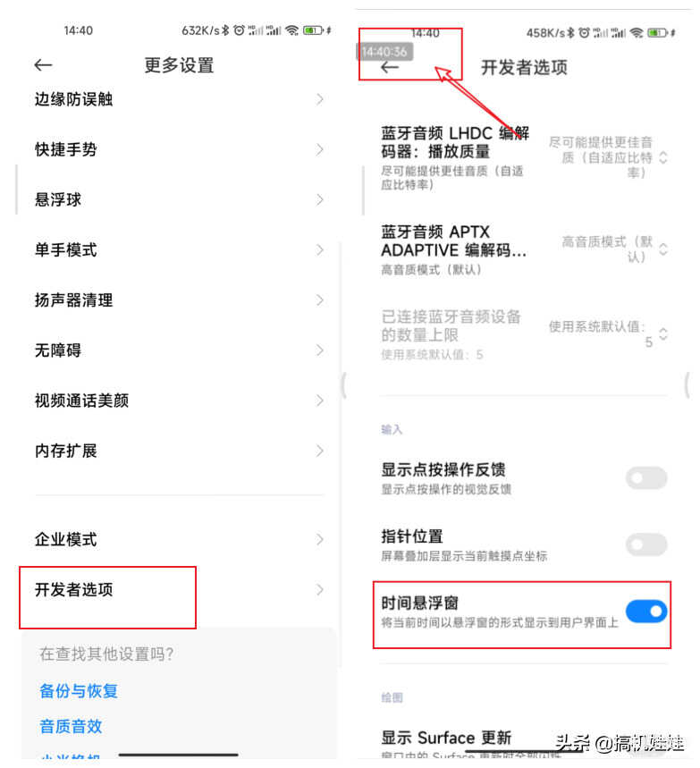
Task: Tap the Wi-Fi icon in left status bar
Action: [x=292, y=30]
